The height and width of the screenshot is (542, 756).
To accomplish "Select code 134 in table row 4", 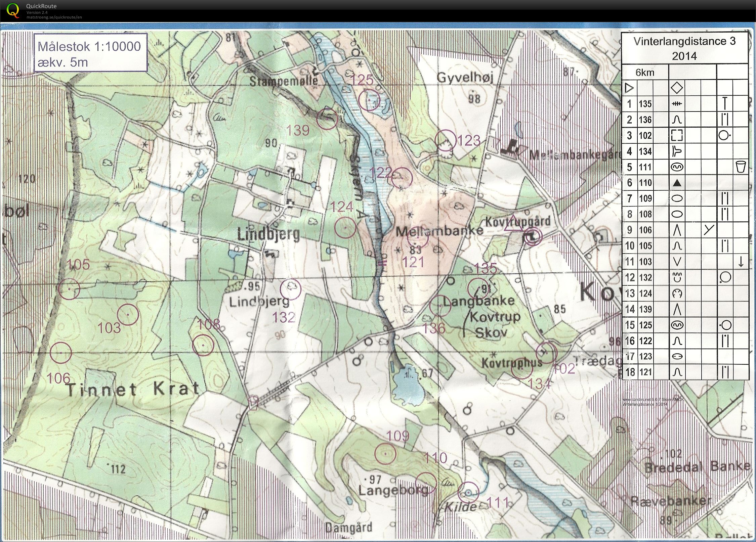I will click(645, 151).
